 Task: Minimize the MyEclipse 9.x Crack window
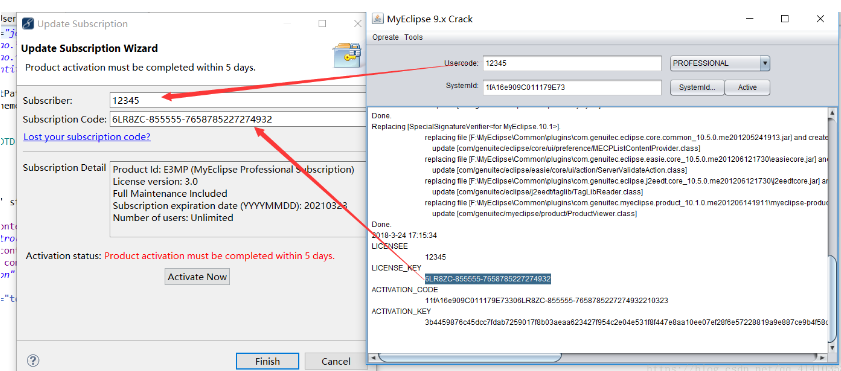coord(749,19)
